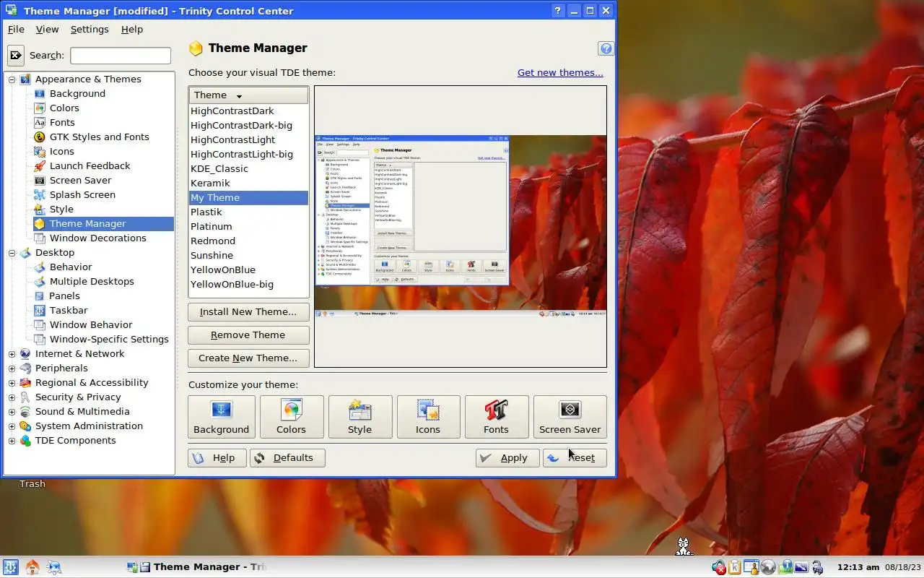
Task: Expand the Regional & Accessibility branch
Action: point(12,383)
